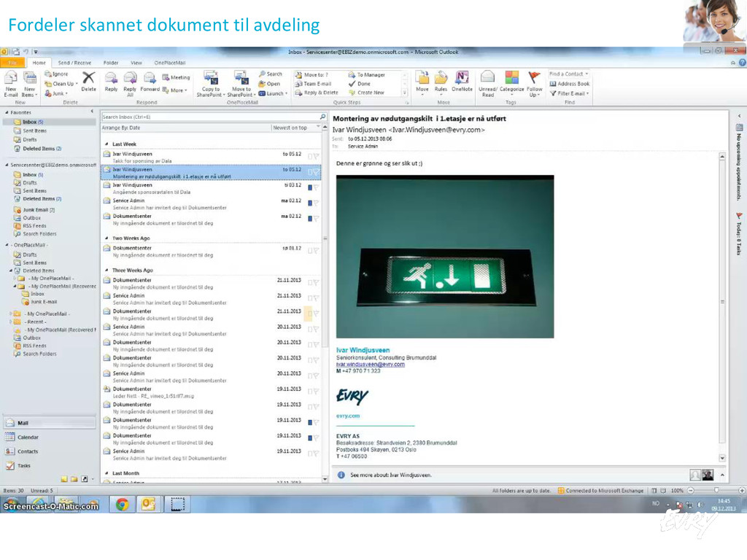Switch to the OnePlaceMail tab

coord(169,63)
